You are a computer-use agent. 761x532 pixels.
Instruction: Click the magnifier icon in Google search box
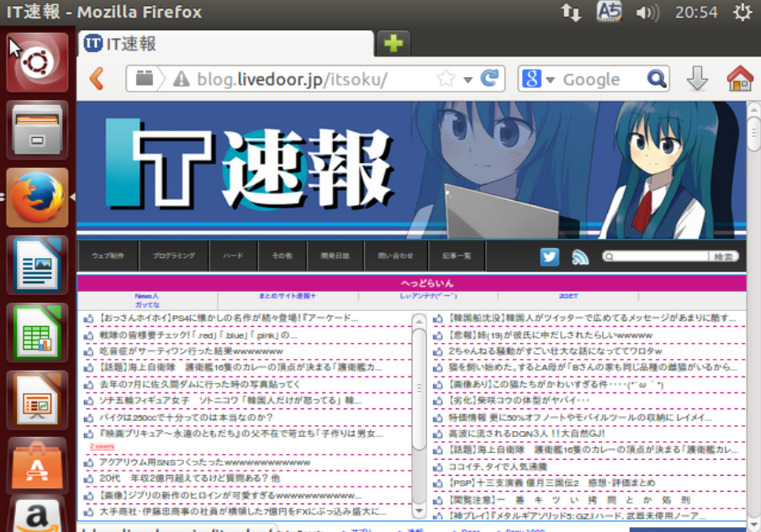[657, 78]
